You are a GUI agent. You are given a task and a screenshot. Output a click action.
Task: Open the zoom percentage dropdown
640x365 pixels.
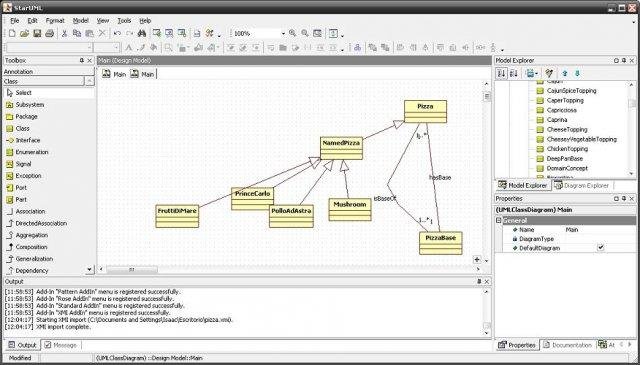pos(283,33)
